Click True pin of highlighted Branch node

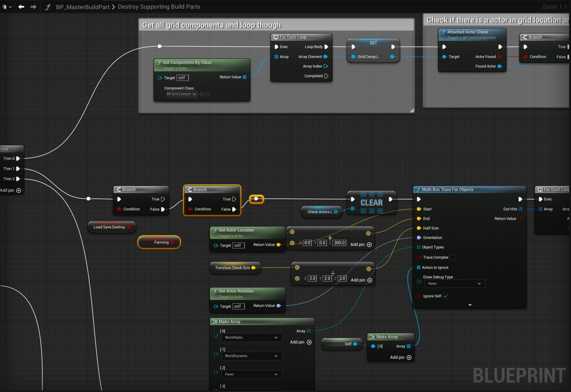(234, 199)
